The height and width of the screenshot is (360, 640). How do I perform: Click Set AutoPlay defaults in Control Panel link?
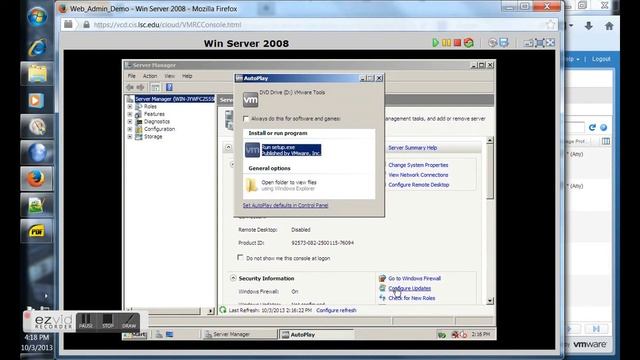tap(285, 205)
